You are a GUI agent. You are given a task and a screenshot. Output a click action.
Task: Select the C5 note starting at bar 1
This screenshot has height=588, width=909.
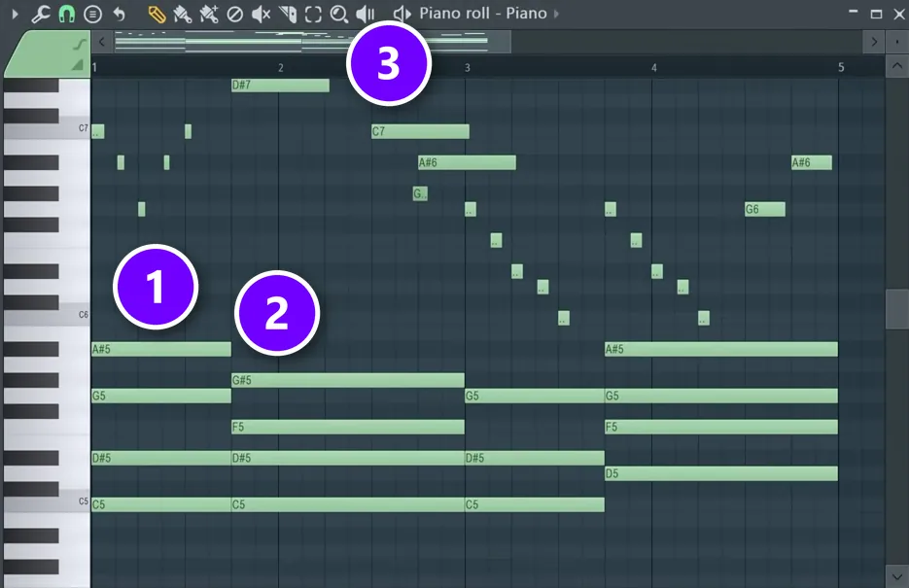[x=161, y=504]
